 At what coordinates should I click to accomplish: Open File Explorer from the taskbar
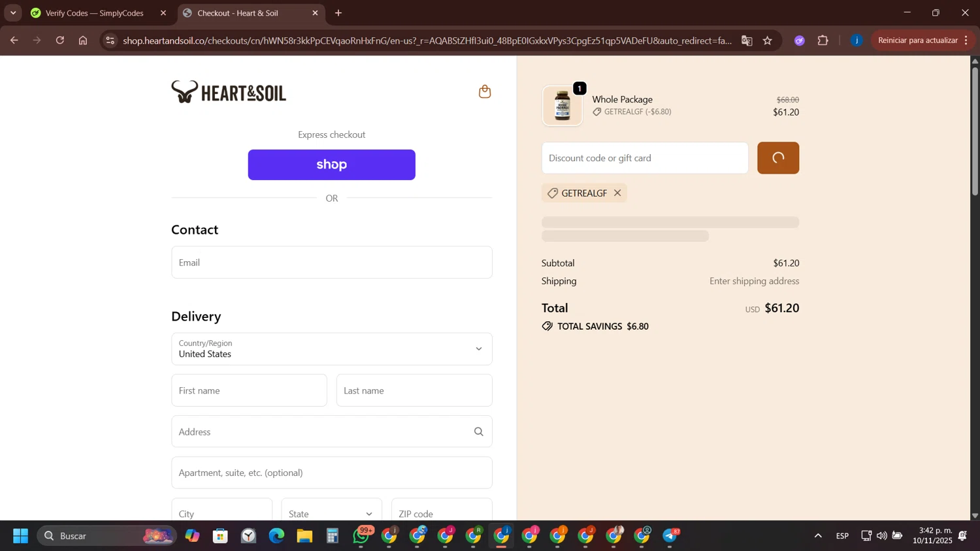304,536
